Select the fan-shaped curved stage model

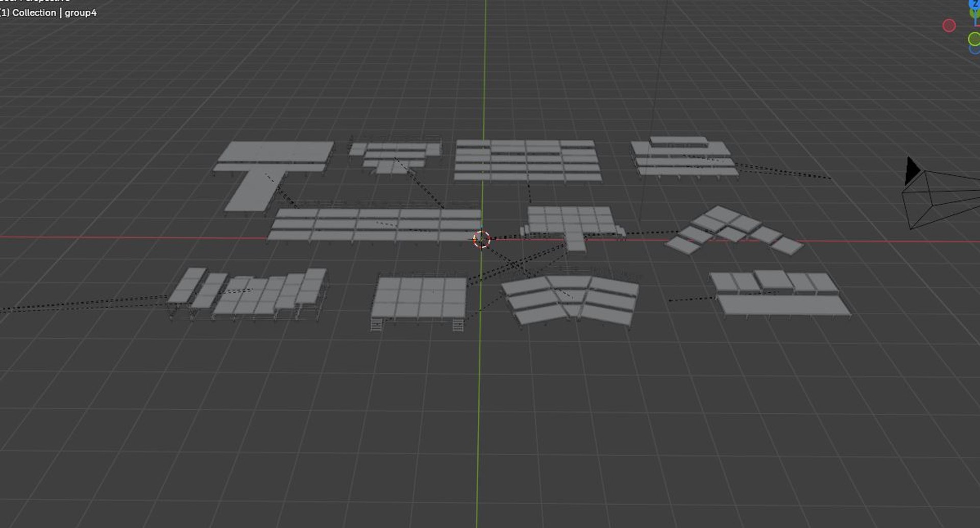pos(571,299)
